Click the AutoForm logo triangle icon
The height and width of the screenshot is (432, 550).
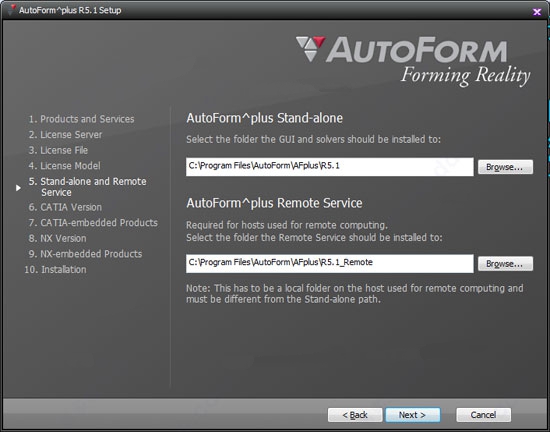click(310, 49)
